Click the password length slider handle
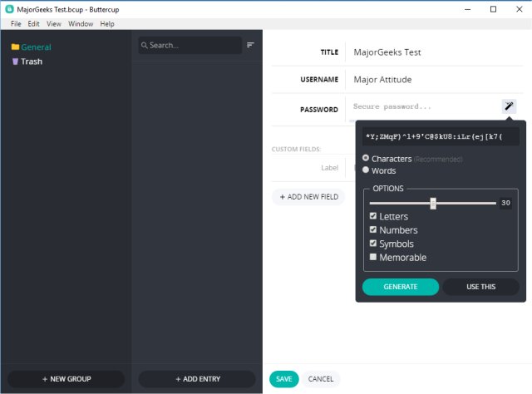The width and height of the screenshot is (532, 394). click(433, 204)
